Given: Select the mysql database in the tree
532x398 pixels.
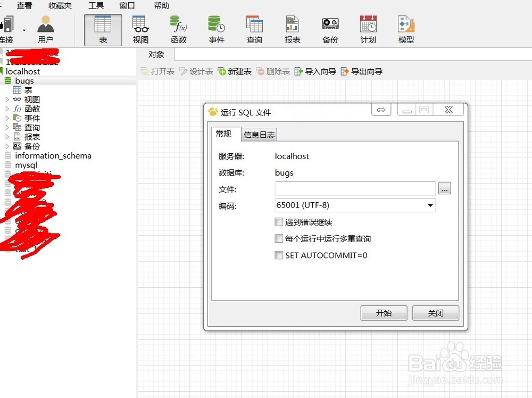Looking at the screenshot, I should [26, 165].
